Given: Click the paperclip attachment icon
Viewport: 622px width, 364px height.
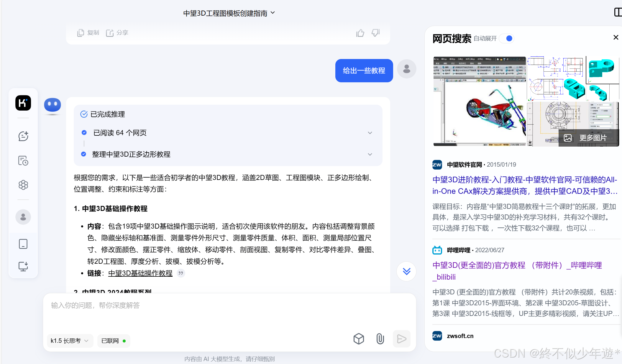Looking at the screenshot, I should pos(380,339).
